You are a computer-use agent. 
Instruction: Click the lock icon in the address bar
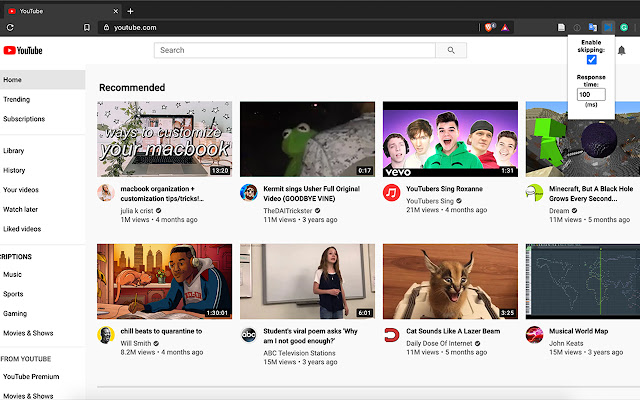pos(106,27)
